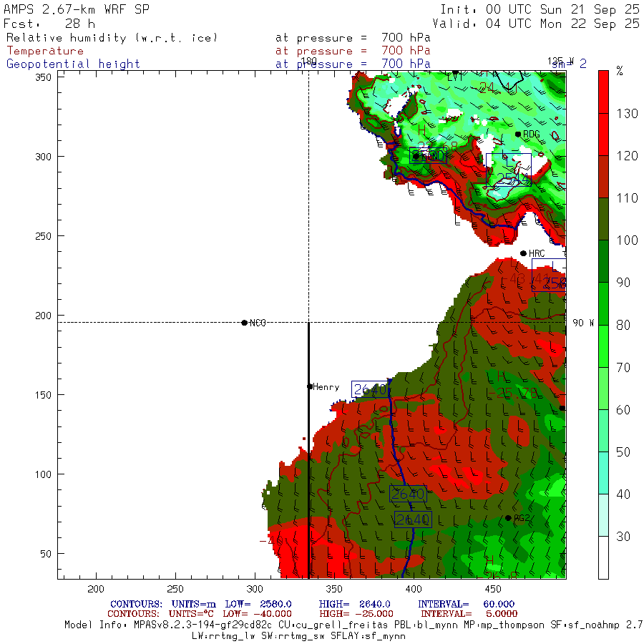Click the 450 tick label on the horizontal axis
Viewport: 644px width, 644px height.
click(x=493, y=590)
